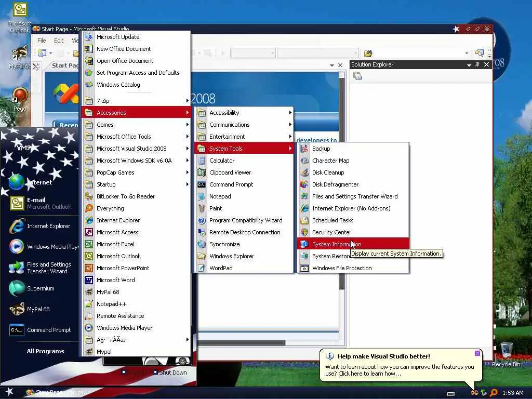Open BitLocker To Go Reader
532x399 pixels.
pyautogui.click(x=136, y=196)
